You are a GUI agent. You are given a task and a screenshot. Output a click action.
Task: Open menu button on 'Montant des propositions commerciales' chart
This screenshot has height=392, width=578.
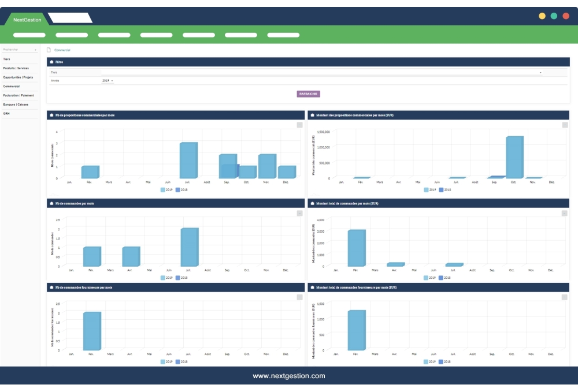pyautogui.click(x=565, y=125)
